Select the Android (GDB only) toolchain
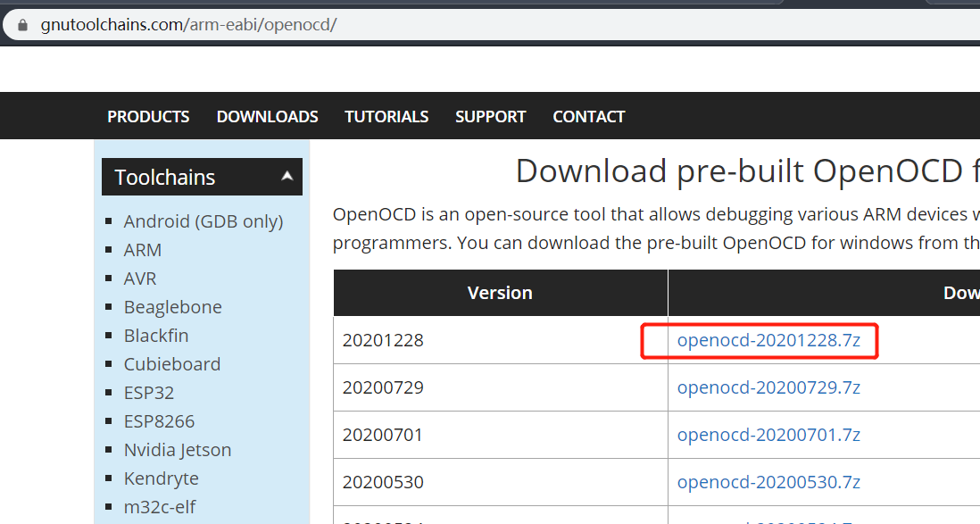The image size is (980, 524). [203, 221]
